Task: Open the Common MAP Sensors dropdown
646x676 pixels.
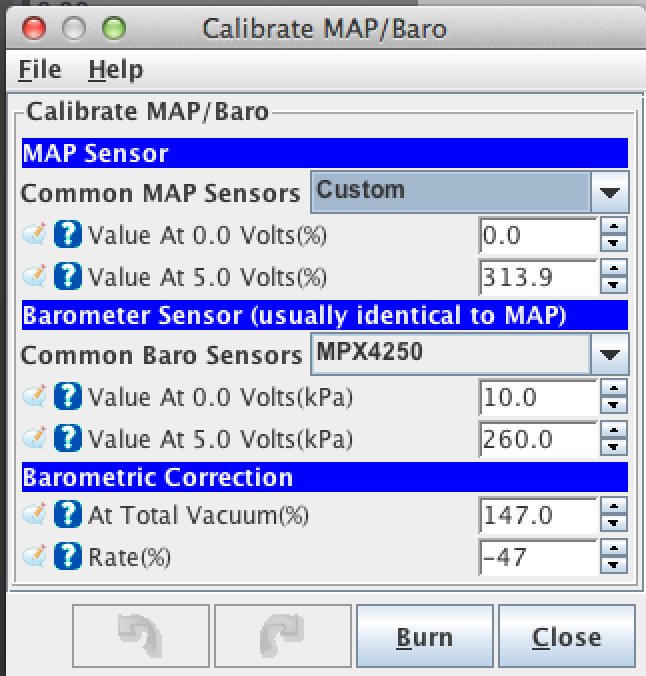Action: [609, 192]
